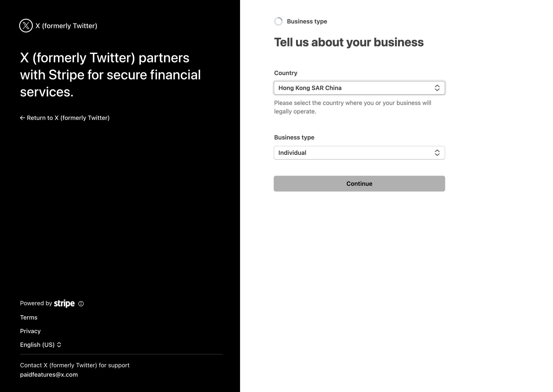Screen dimensions: 553x392
Task: Click Return to X (formerly Twitter) link
Action: pyautogui.click(x=65, y=118)
